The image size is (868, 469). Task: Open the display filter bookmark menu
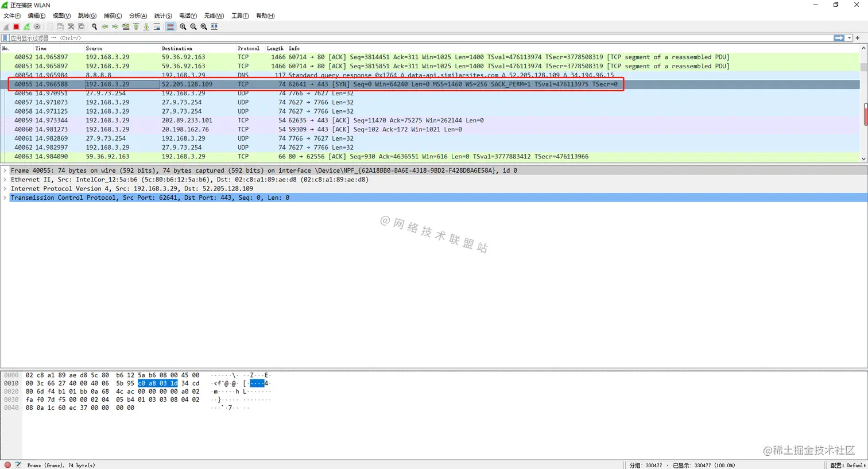coord(5,38)
